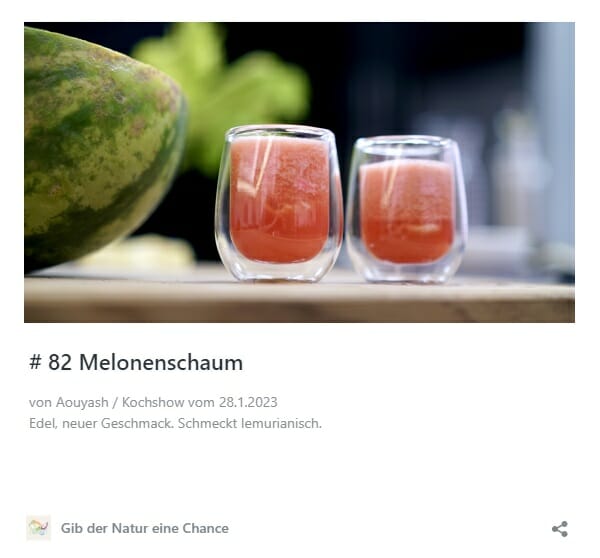This screenshot has width=600, height=558.
Task: Click the share icon
Action: pyautogui.click(x=559, y=529)
